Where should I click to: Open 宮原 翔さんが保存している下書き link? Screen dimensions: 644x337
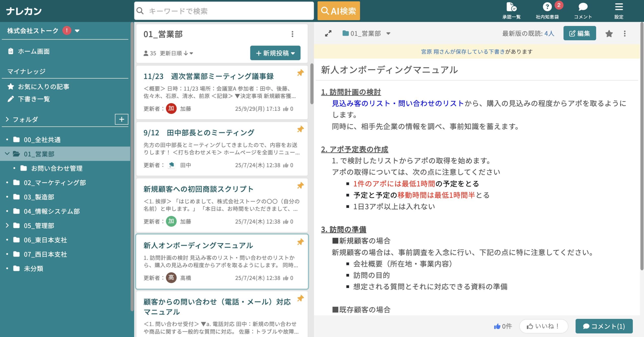(x=463, y=52)
